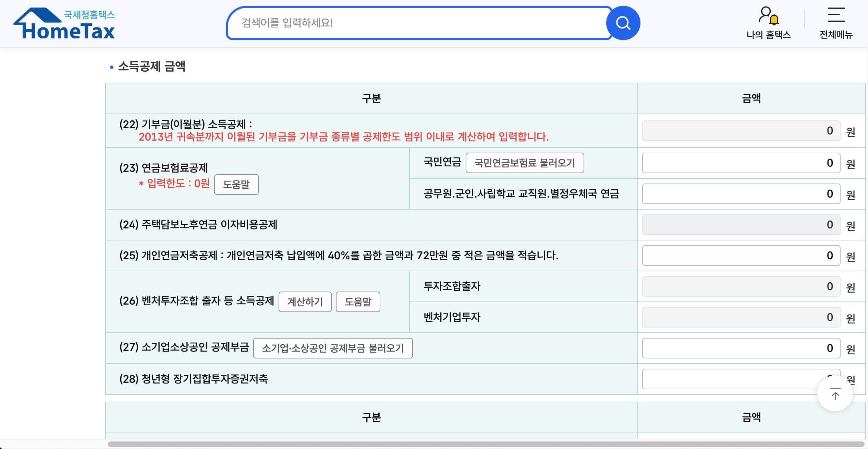This screenshot has height=449, width=868.
Task: Click the 국민연금 amount field
Action: tap(740, 163)
